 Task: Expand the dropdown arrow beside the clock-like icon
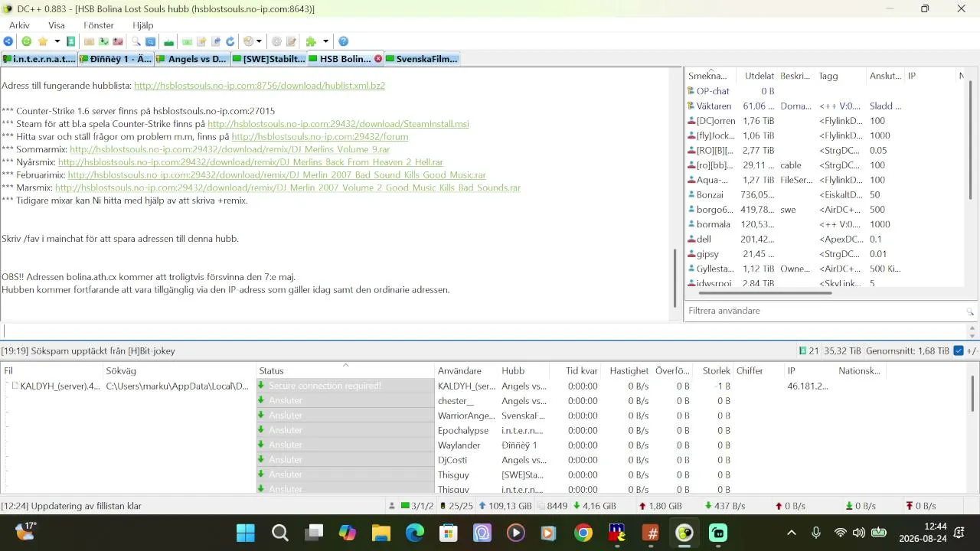click(259, 41)
